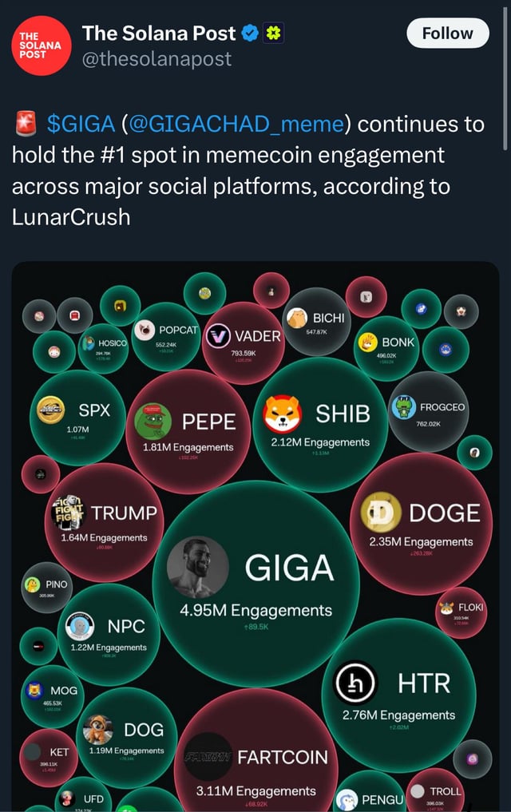Open the @GIGACHAD_meme mention link
511x812 pixels.
235,125
